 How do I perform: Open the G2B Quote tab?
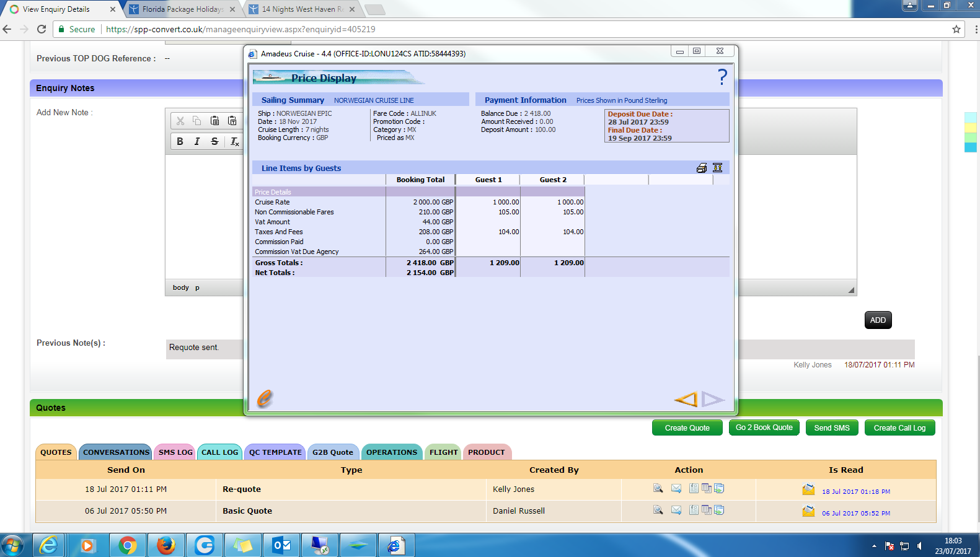pos(333,452)
